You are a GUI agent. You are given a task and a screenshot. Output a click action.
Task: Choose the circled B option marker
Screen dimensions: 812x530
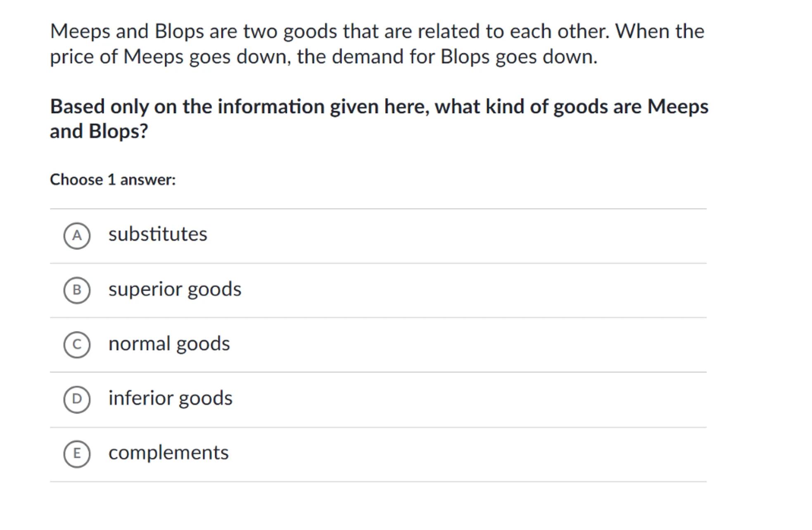[77, 290]
